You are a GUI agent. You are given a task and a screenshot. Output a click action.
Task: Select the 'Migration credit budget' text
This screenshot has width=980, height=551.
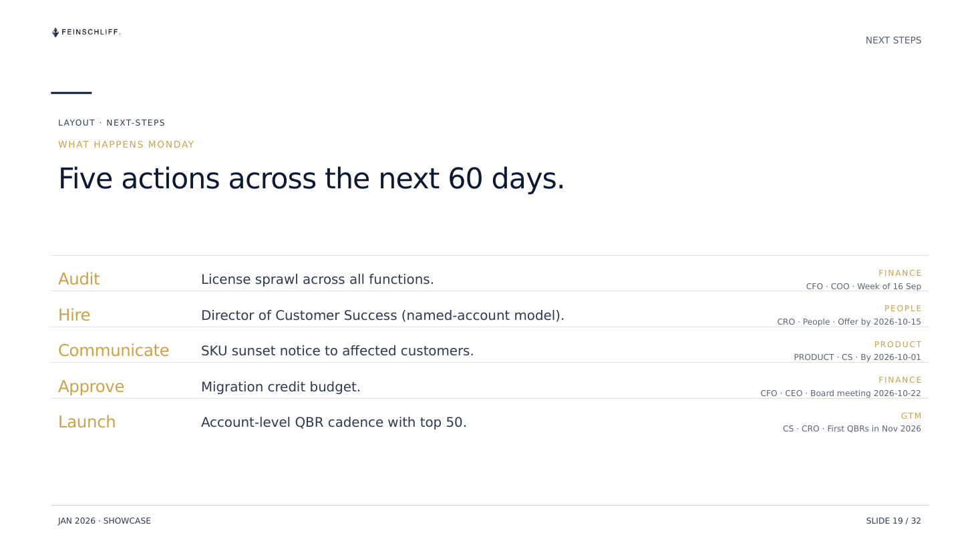pyautogui.click(x=281, y=387)
